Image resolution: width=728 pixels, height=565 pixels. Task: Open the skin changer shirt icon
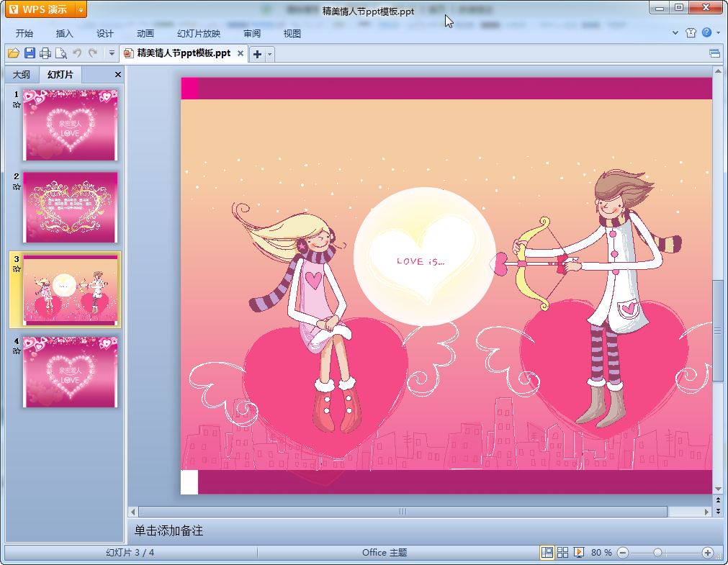[691, 32]
